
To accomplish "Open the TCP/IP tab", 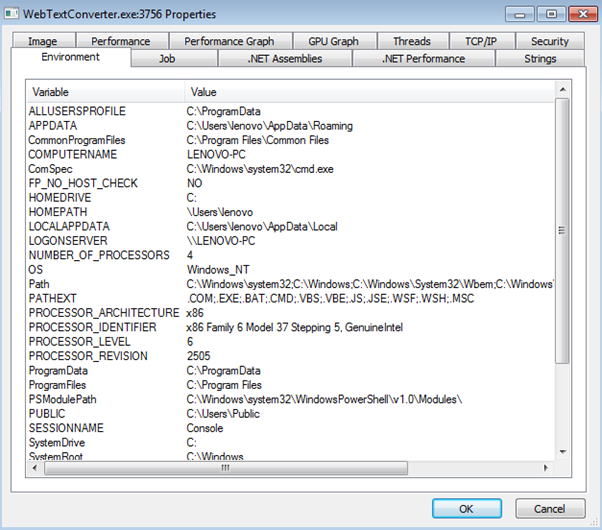I will coord(480,41).
